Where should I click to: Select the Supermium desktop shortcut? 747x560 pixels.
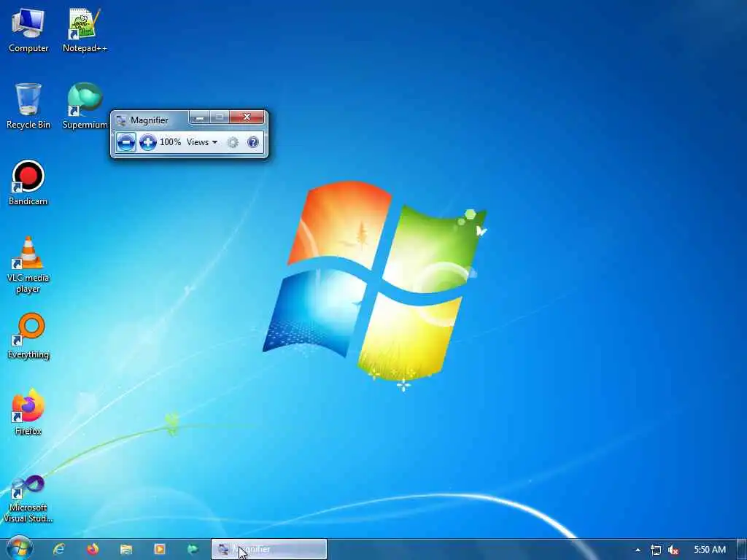(85, 106)
